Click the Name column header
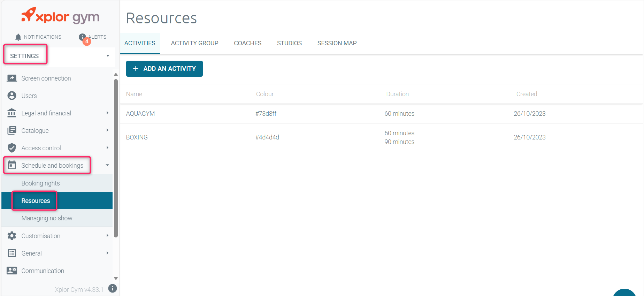Image resolution: width=644 pixels, height=296 pixels. coord(134,94)
